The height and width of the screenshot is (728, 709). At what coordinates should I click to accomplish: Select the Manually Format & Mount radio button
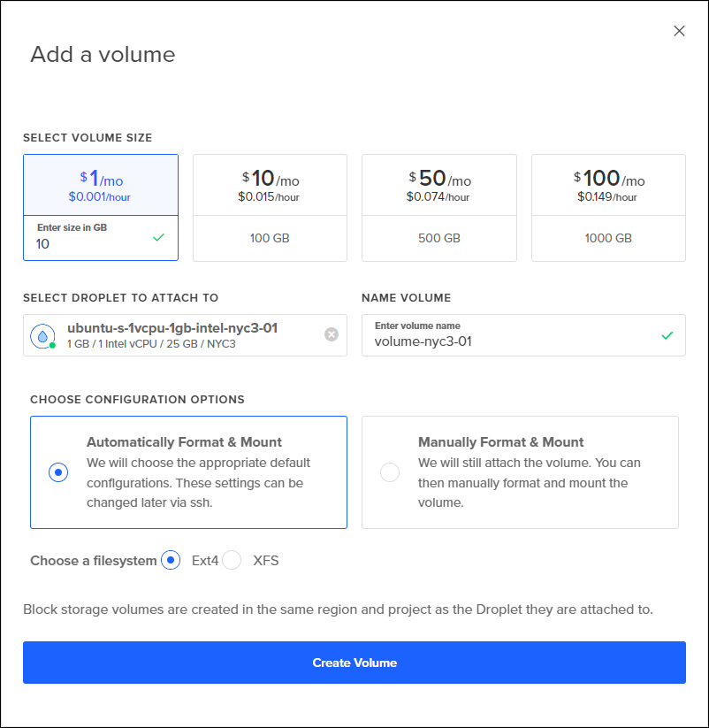coord(389,472)
